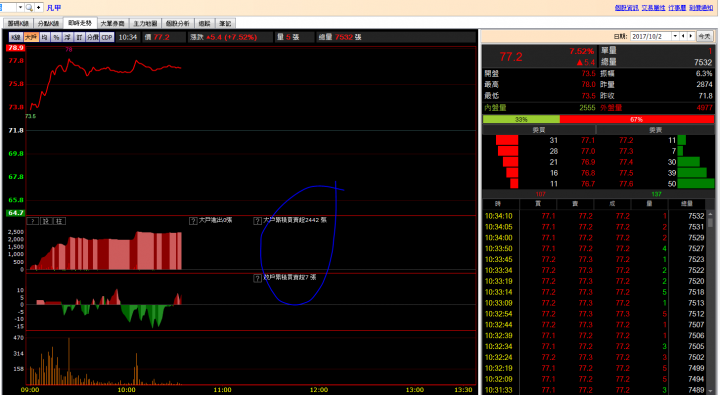Open the 行事曆 link
The width and height of the screenshot is (720, 395).
pyautogui.click(x=677, y=8)
